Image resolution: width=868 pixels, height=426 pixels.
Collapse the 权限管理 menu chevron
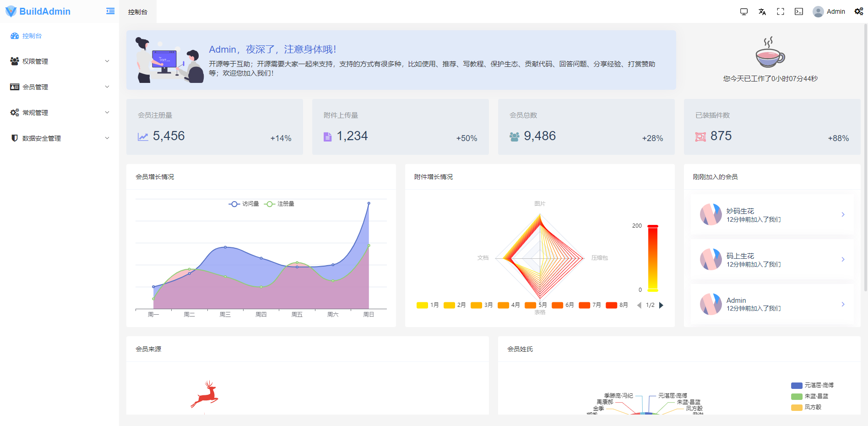point(107,61)
